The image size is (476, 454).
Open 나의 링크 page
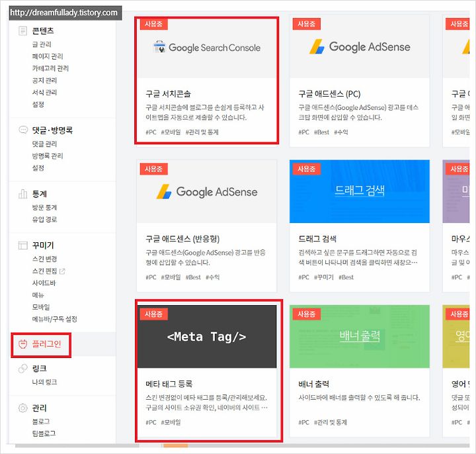point(45,382)
